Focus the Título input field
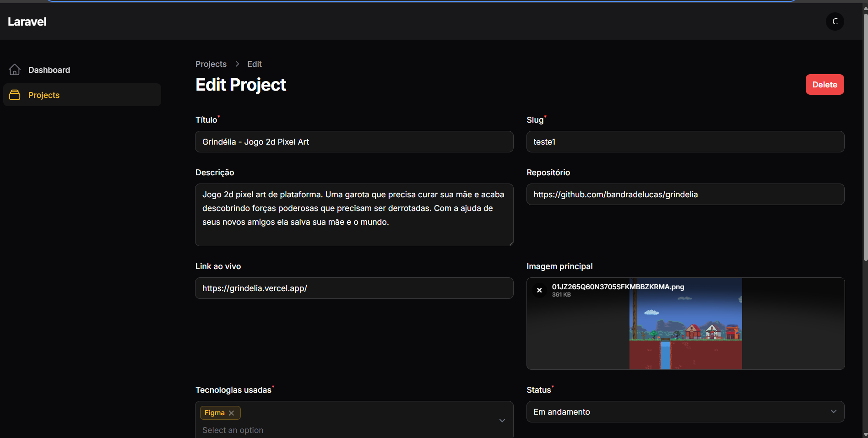Image resolution: width=868 pixels, height=438 pixels. coord(354,142)
